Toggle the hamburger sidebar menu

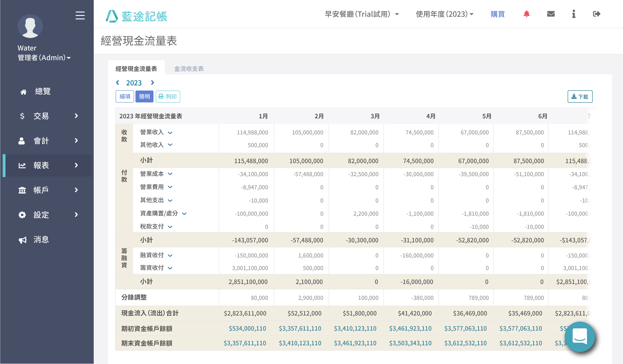point(80,15)
